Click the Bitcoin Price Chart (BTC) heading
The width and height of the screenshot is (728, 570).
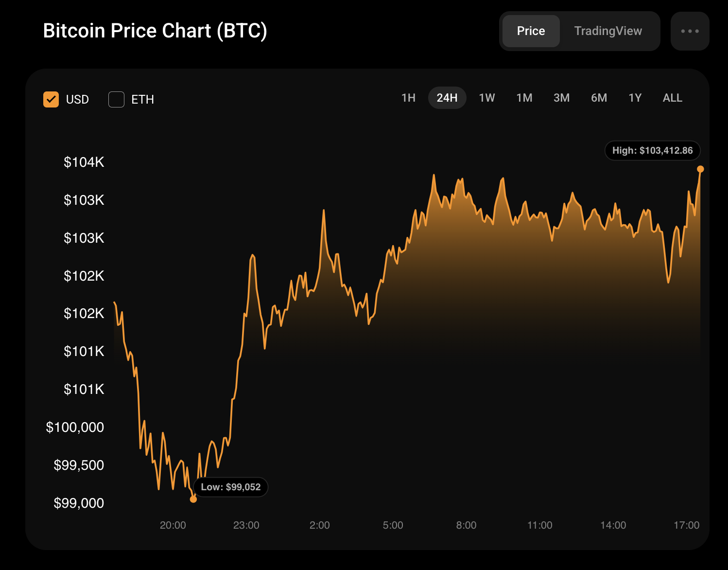click(155, 31)
